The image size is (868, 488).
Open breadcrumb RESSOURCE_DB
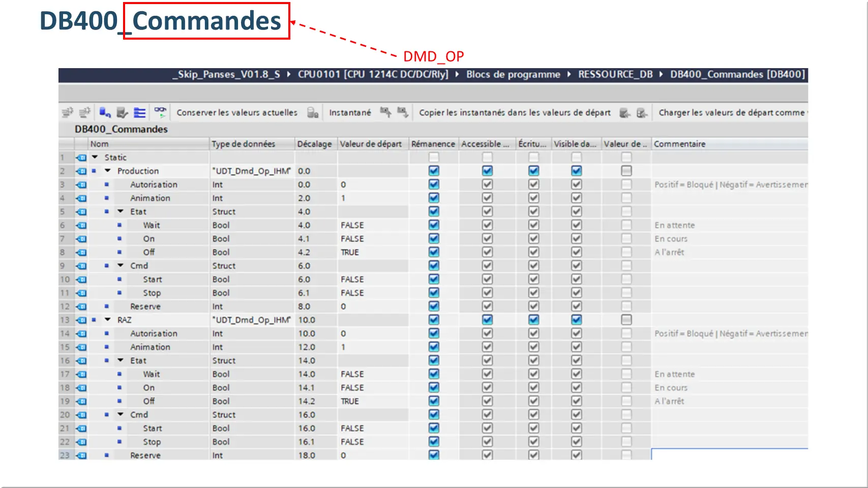615,75
